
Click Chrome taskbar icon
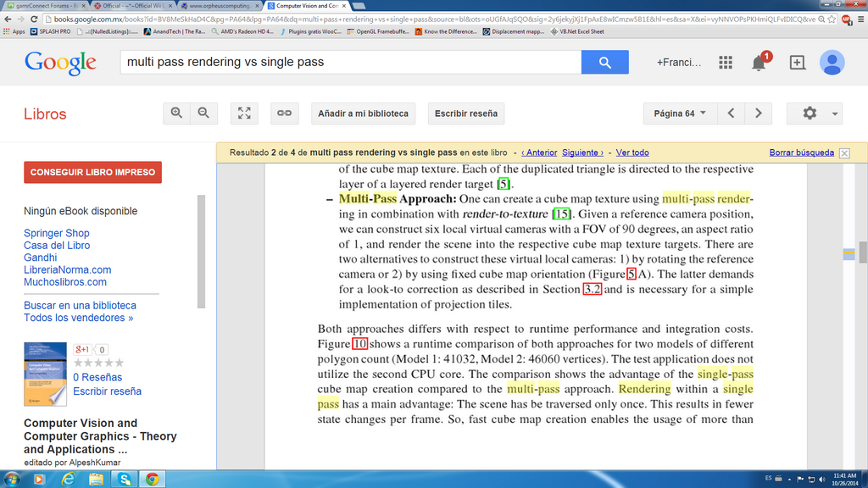[153, 480]
